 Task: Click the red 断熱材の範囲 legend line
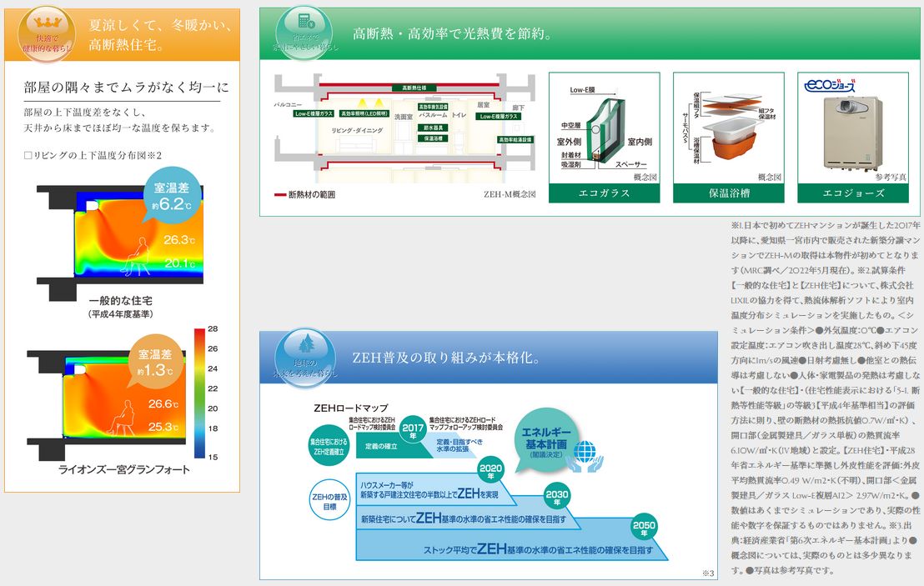[279, 194]
